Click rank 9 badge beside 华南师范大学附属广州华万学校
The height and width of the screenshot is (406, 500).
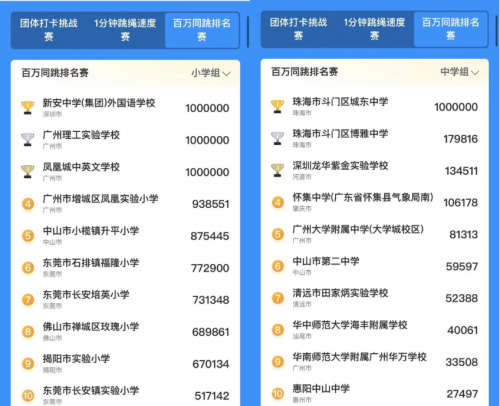point(278,362)
